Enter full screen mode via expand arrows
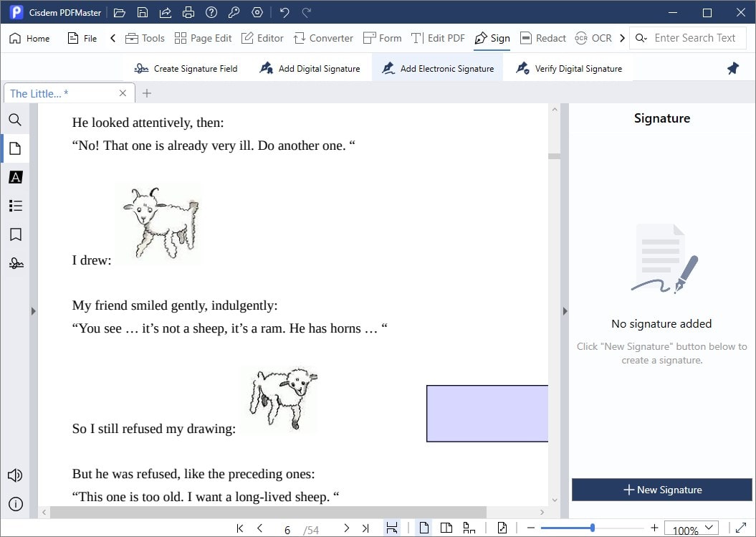The image size is (756, 537). (741, 528)
